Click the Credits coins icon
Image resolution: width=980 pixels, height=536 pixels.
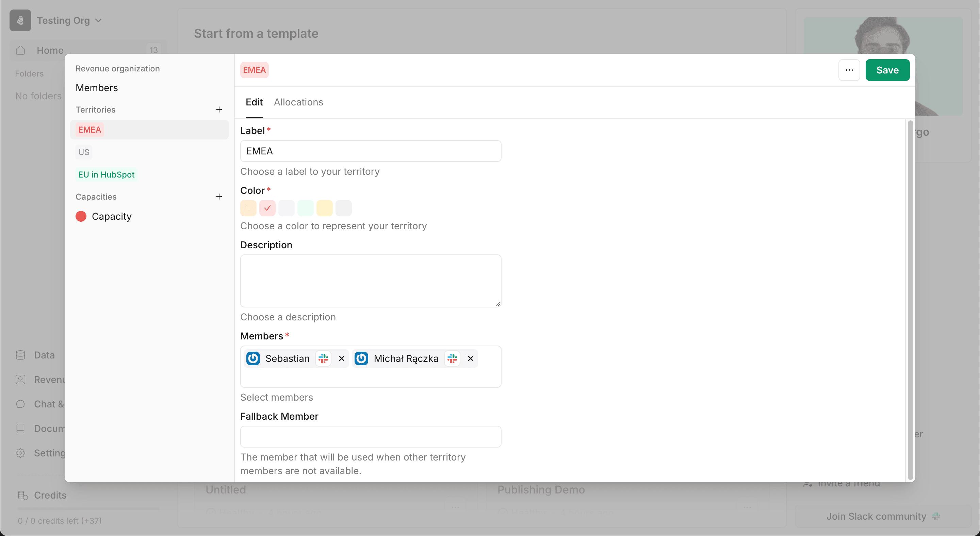tap(23, 495)
